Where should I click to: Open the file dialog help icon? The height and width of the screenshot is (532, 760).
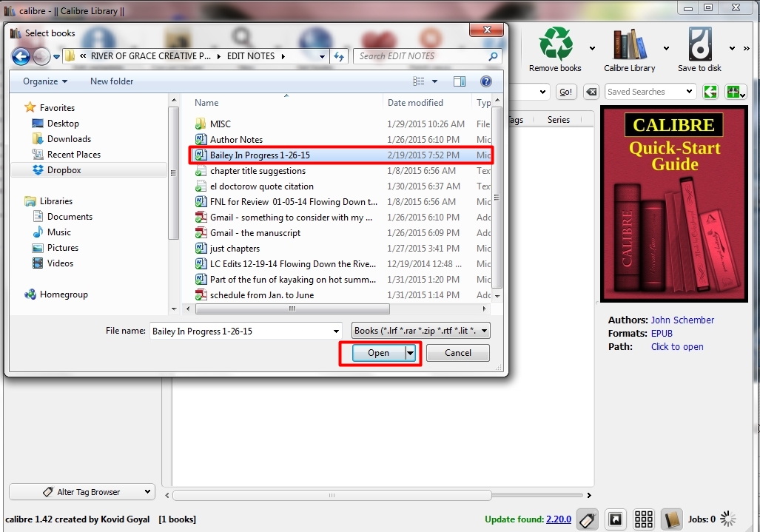coord(486,81)
